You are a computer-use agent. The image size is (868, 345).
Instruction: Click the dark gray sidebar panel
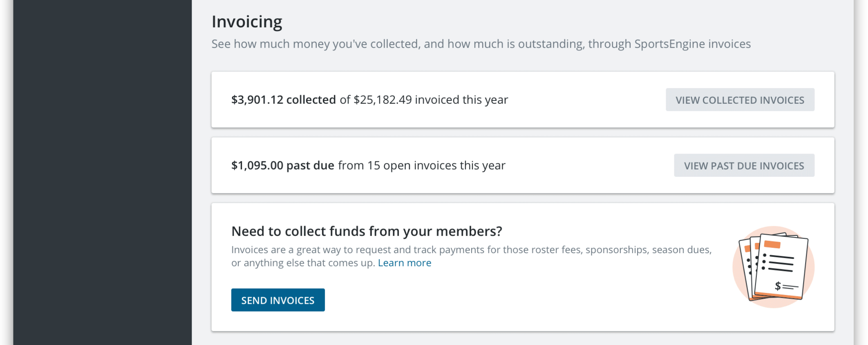point(102,172)
